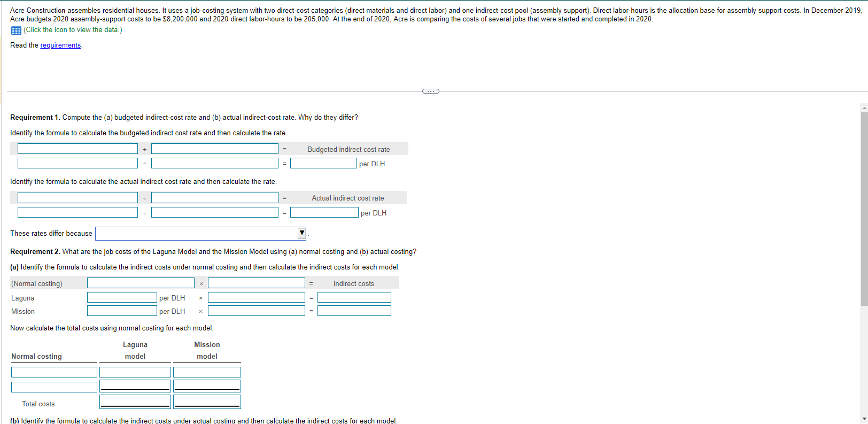Click the scrollbar up arrow
This screenshot has height=424, width=868.
click(864, 108)
